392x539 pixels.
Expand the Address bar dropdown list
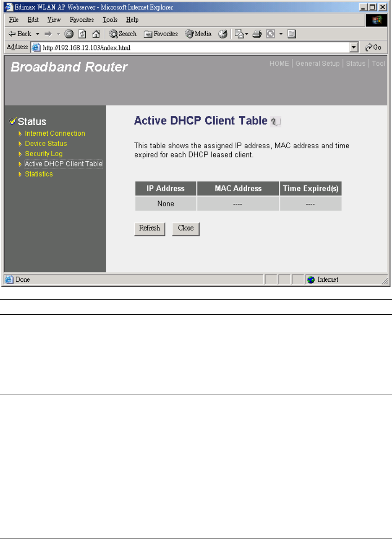[x=354, y=48]
